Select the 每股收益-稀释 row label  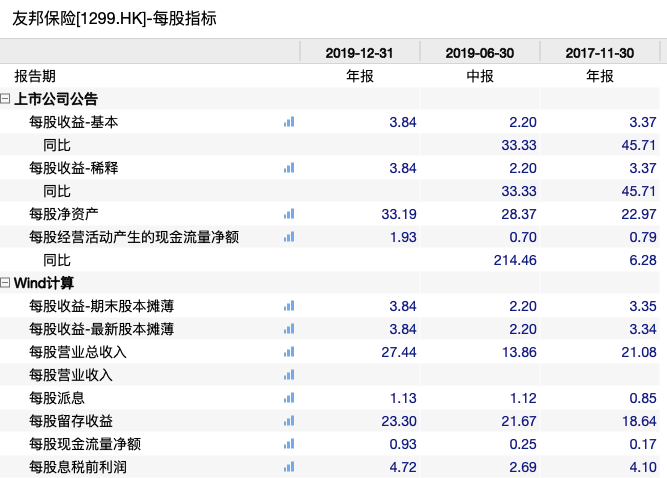point(74,168)
